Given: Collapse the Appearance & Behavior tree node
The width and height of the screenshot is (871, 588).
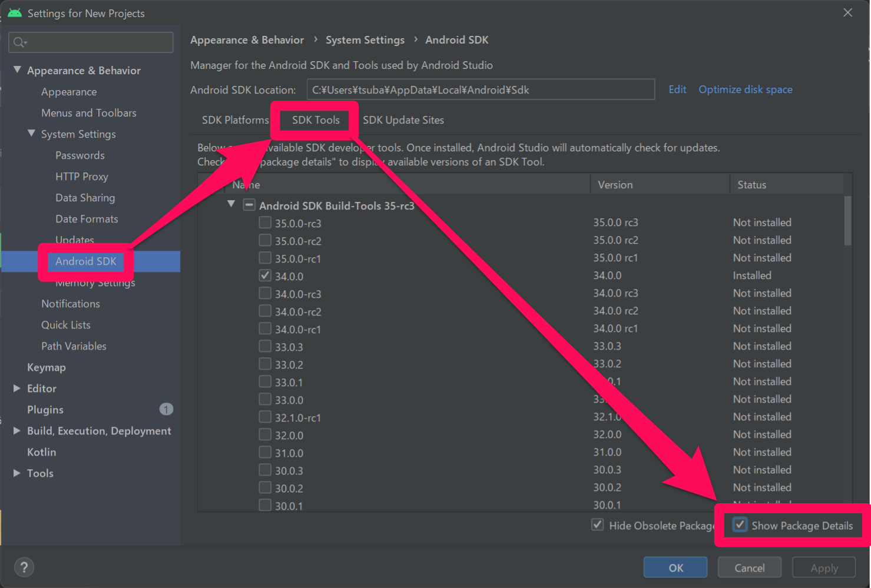Looking at the screenshot, I should coord(17,70).
